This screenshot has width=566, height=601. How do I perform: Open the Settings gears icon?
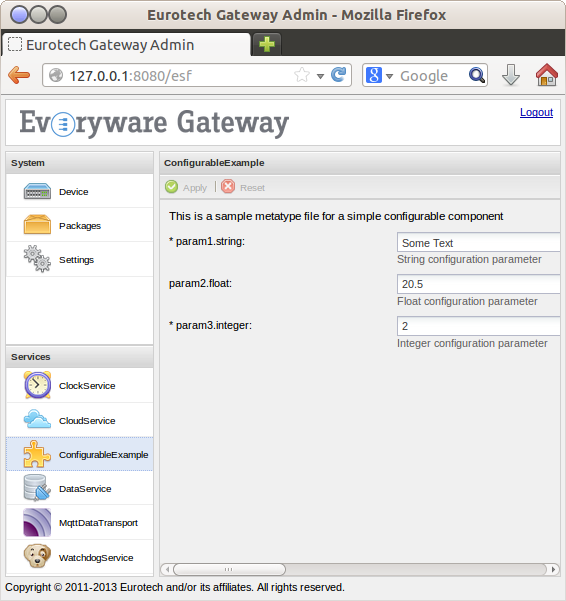pyautogui.click(x=37, y=259)
